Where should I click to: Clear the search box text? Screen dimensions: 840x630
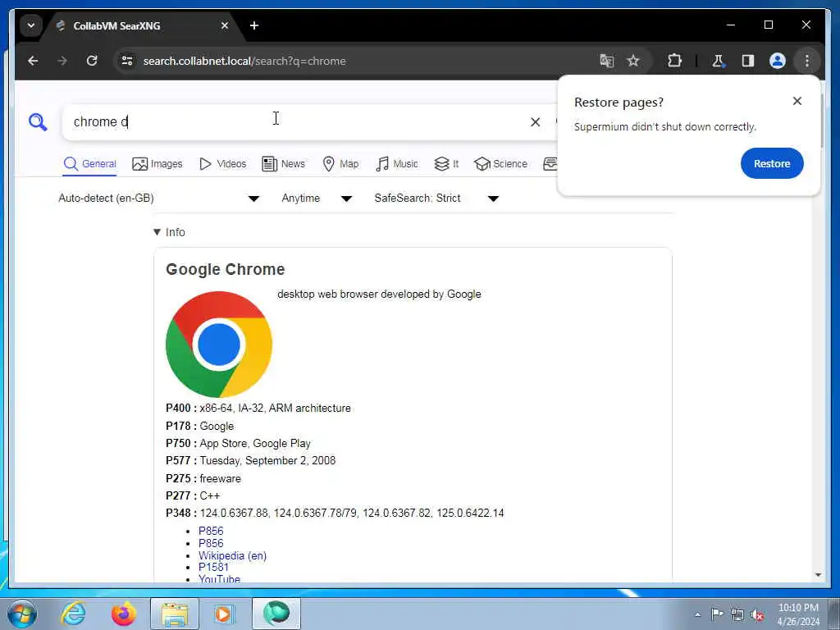point(535,122)
